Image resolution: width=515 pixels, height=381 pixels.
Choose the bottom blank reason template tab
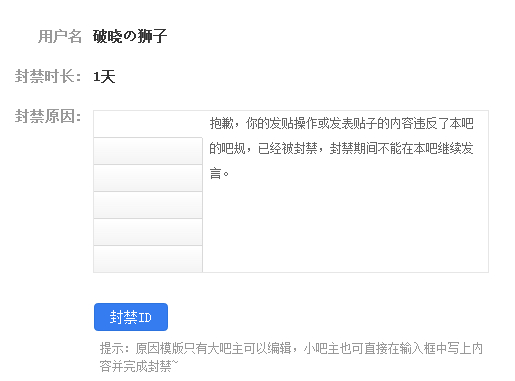tap(148, 259)
